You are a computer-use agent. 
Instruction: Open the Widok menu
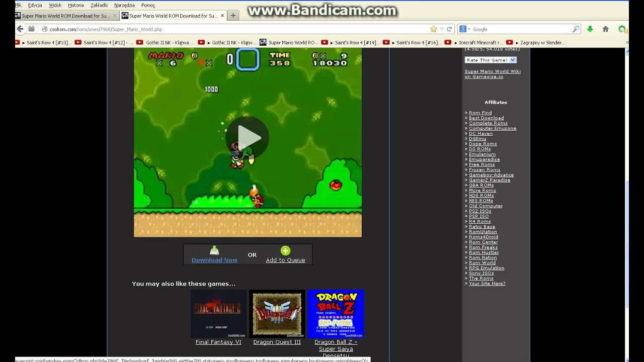[55, 5]
